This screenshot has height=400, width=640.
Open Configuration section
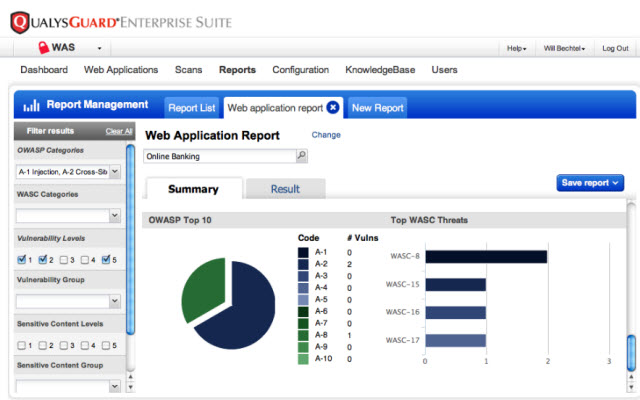(x=300, y=70)
